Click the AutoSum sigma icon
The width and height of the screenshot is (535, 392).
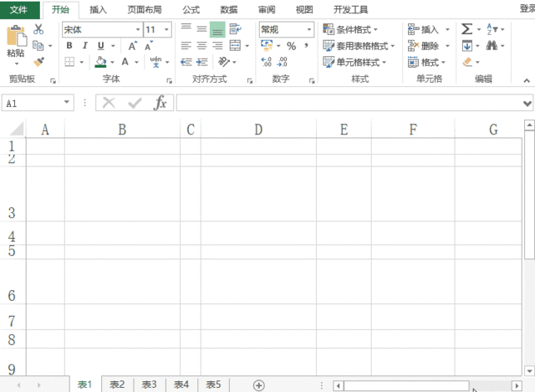tap(466, 29)
